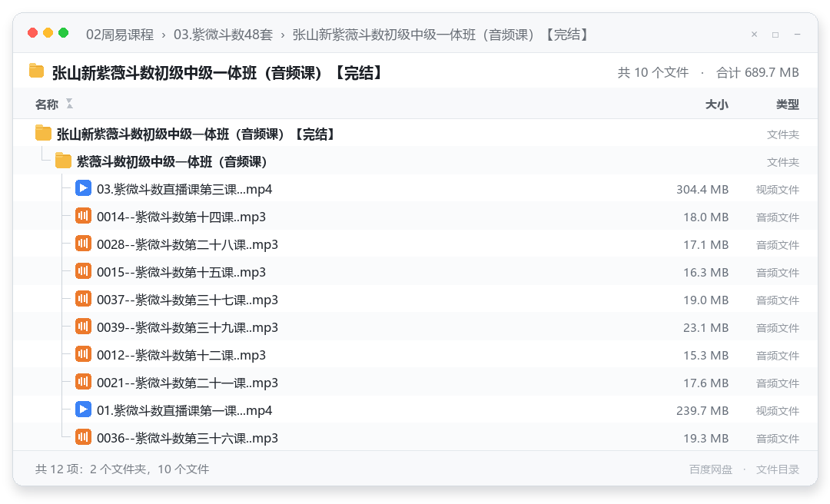Select file 0014--紫微斗数第十四课..mp3

click(416, 216)
